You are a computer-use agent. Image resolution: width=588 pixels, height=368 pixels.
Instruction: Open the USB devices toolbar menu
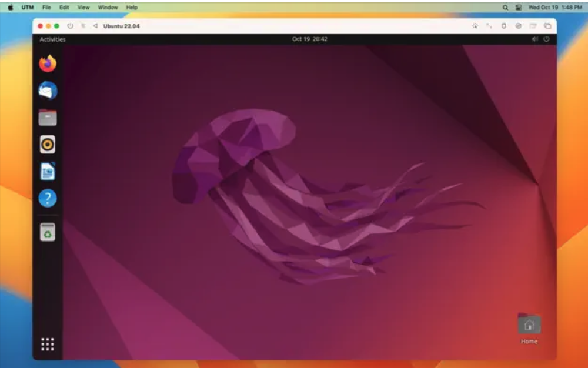click(504, 26)
